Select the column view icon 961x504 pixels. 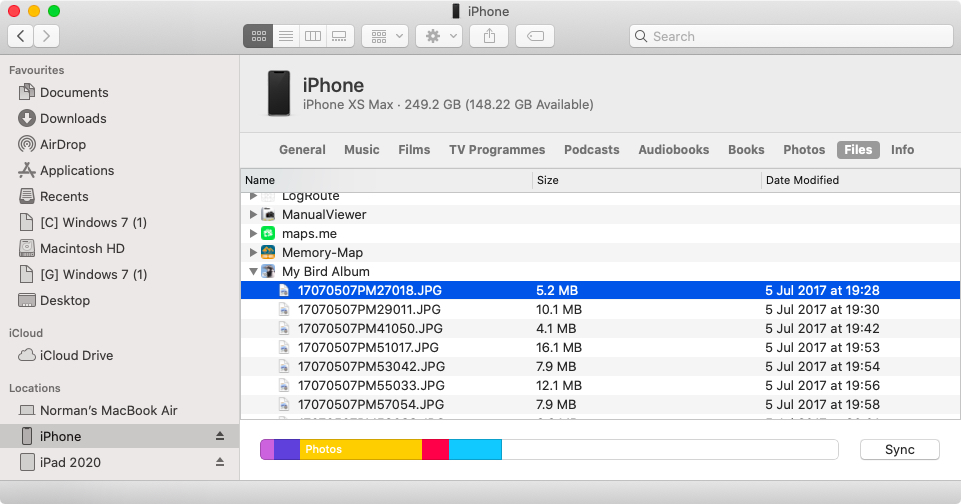[x=312, y=36]
